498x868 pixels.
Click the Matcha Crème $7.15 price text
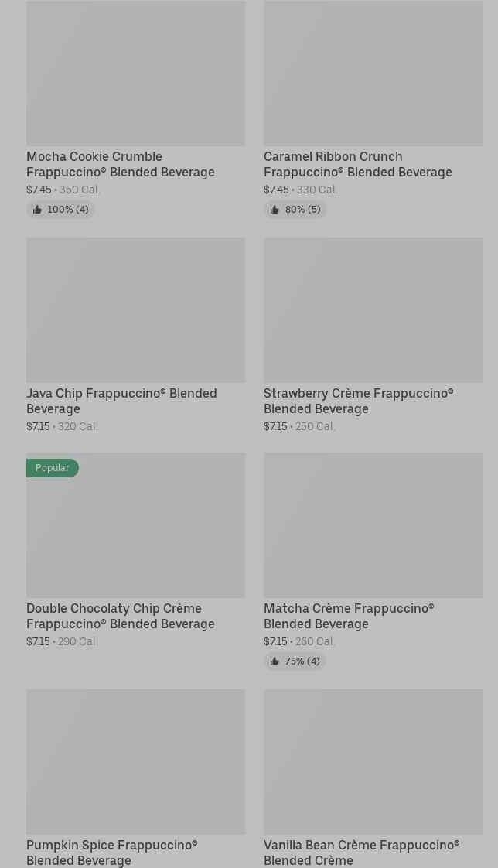click(275, 641)
